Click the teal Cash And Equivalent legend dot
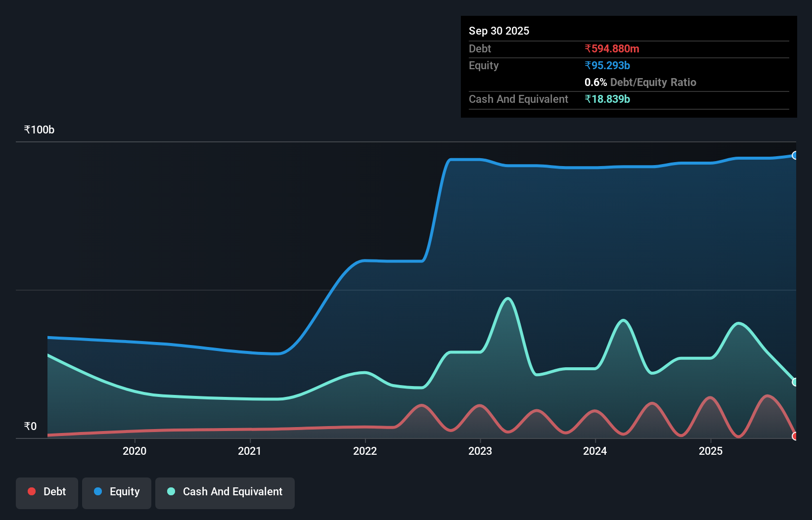The image size is (812, 520). click(x=171, y=491)
